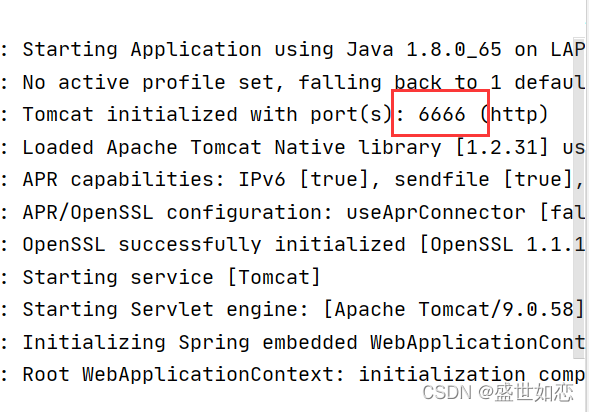Click the 'Initializing Spring embedded' log line
The image size is (589, 412).
pyautogui.click(x=294, y=343)
